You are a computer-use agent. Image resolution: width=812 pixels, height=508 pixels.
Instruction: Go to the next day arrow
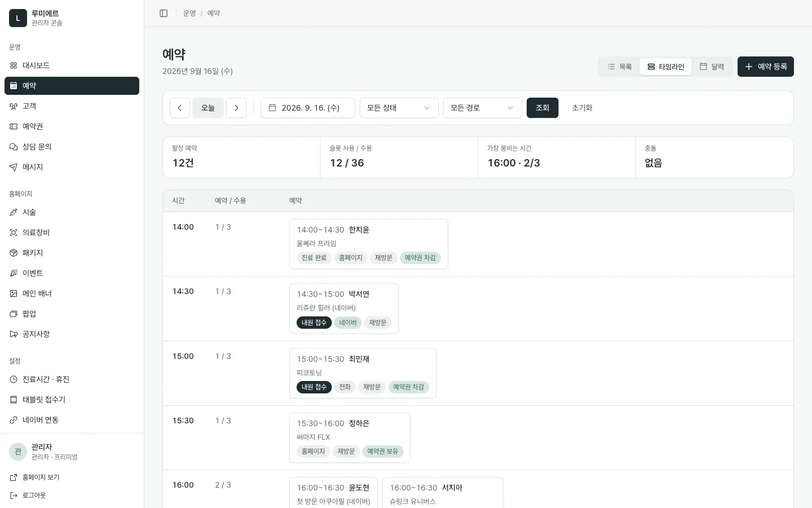[236, 108]
